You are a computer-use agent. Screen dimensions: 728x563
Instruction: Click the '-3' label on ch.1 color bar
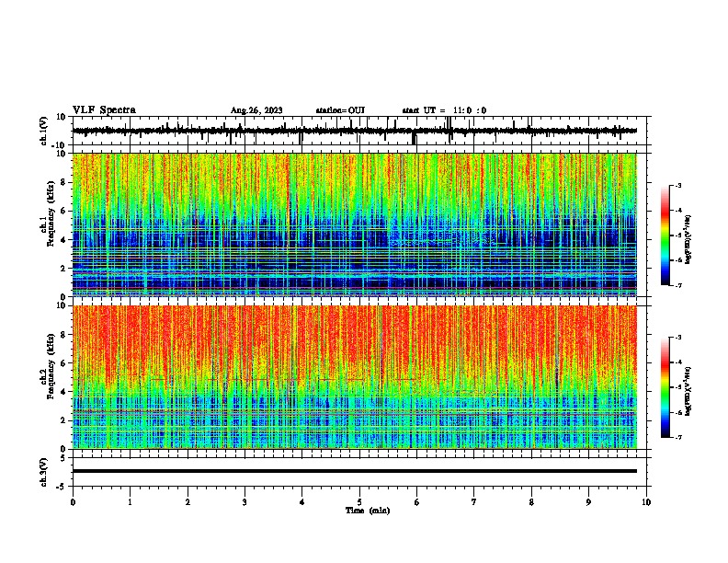(x=678, y=185)
